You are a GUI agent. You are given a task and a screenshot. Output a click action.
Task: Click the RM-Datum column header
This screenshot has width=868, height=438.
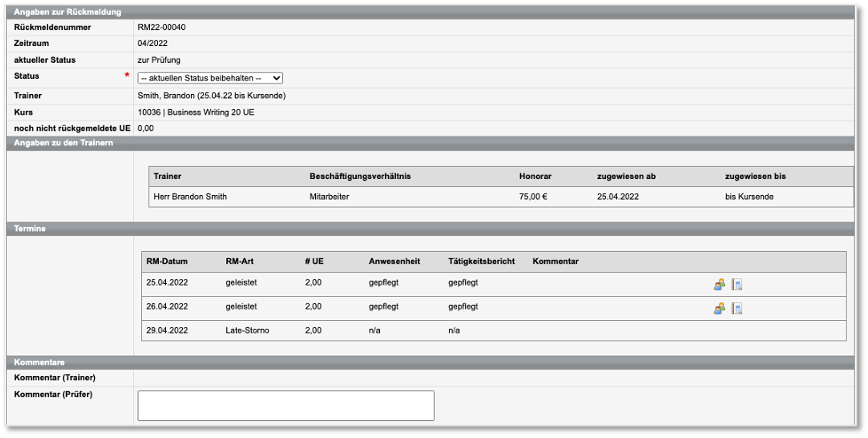click(167, 262)
